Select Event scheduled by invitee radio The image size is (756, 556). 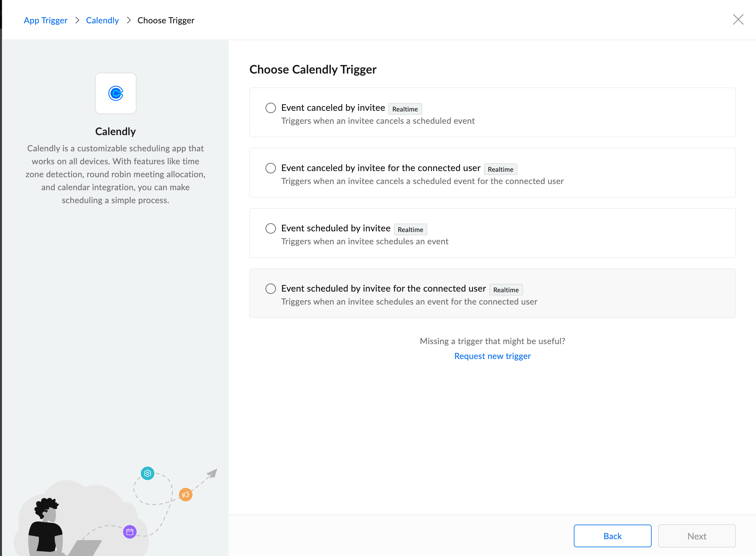tap(270, 228)
